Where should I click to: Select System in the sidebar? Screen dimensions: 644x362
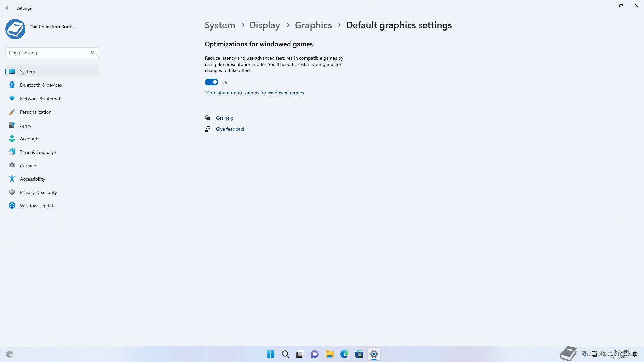52,72
